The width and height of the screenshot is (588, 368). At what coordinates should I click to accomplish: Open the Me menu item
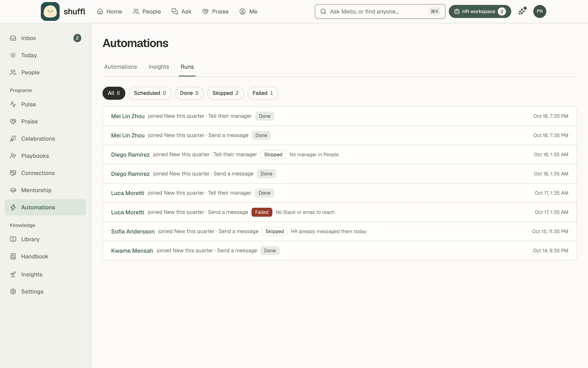(x=248, y=11)
